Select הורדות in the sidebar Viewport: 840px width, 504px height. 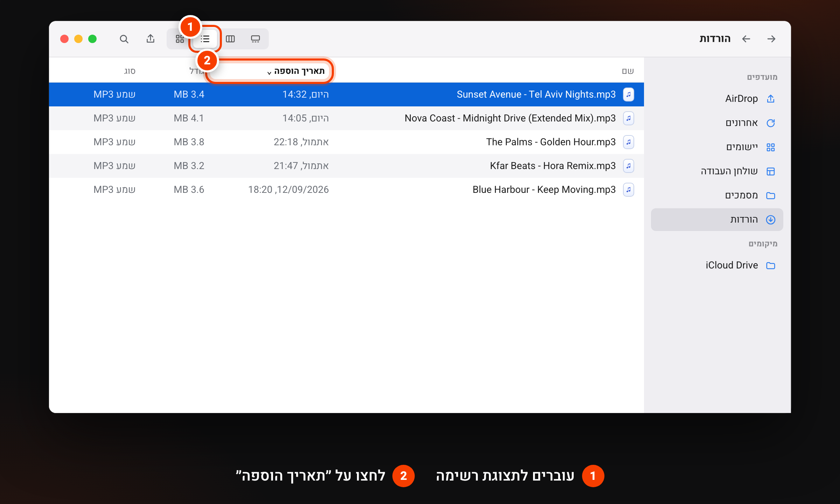point(717,219)
